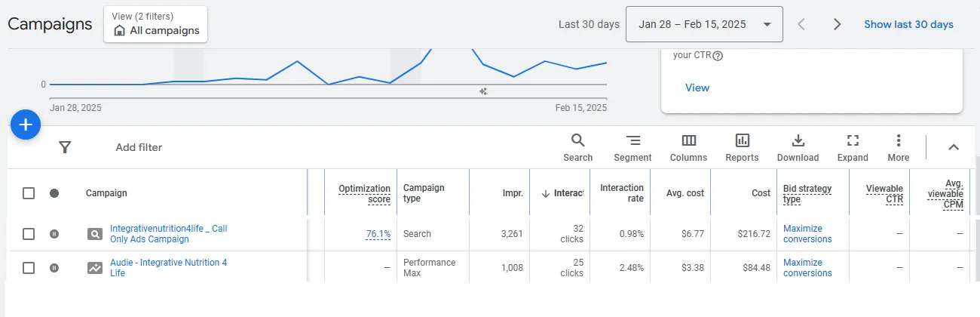980x317 pixels.
Task: Select the Call Only Ads Campaign checkbox
Action: (x=29, y=234)
